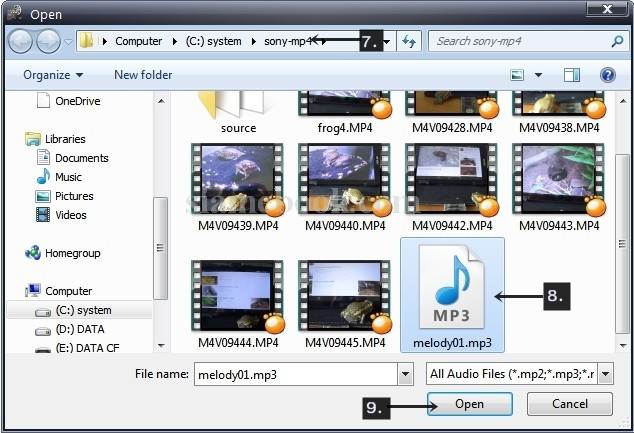Open the view options dropdown arrow

(539, 75)
